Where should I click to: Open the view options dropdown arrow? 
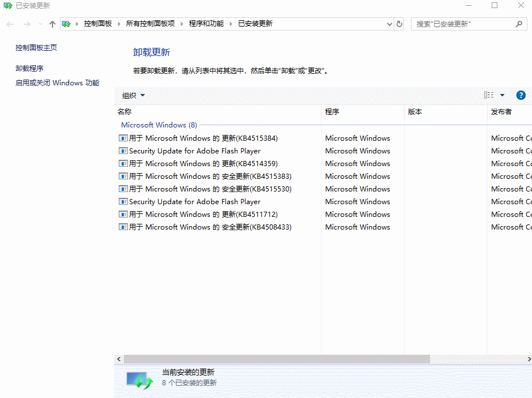click(x=502, y=95)
